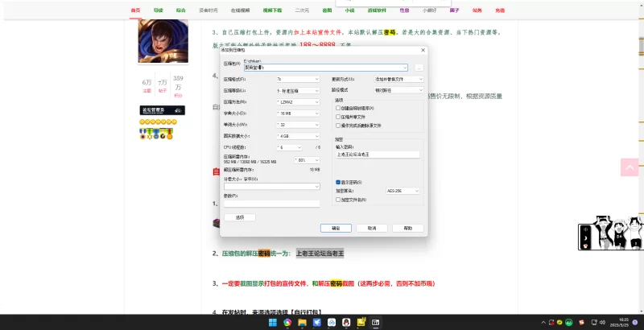Open the 充值 nav tab
This screenshot has width=644, height=330.
click(500, 10)
